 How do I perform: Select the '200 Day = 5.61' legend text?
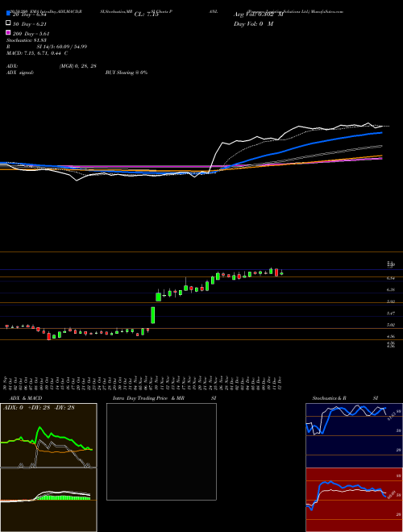[31, 34]
